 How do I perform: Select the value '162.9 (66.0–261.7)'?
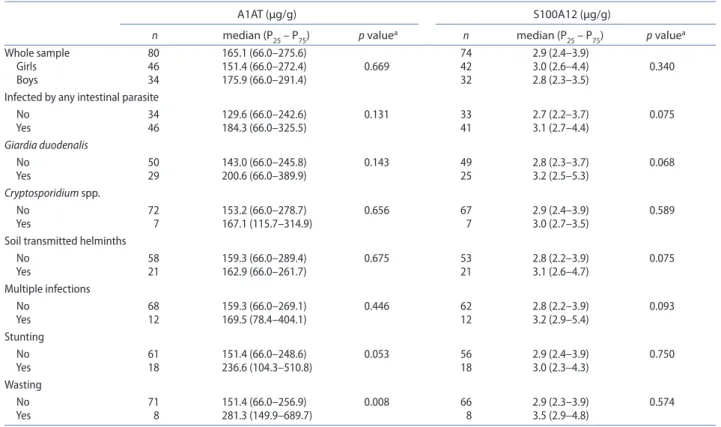(x=264, y=272)
